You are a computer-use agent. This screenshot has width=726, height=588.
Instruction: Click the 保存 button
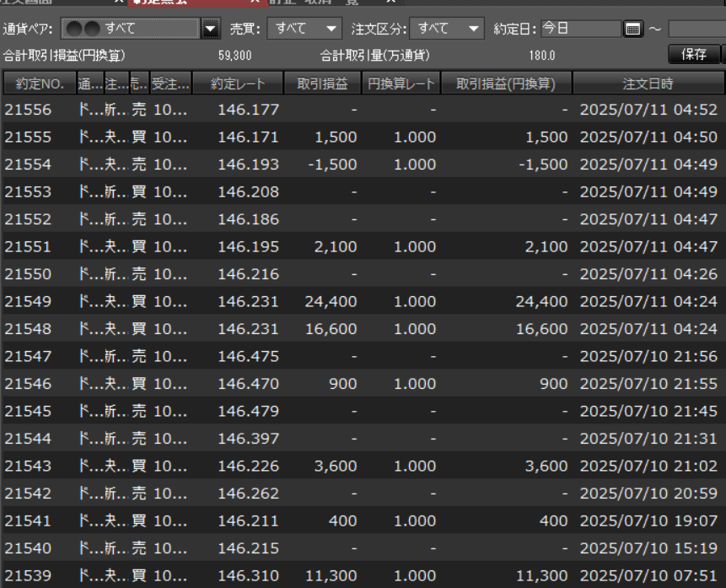[694, 55]
